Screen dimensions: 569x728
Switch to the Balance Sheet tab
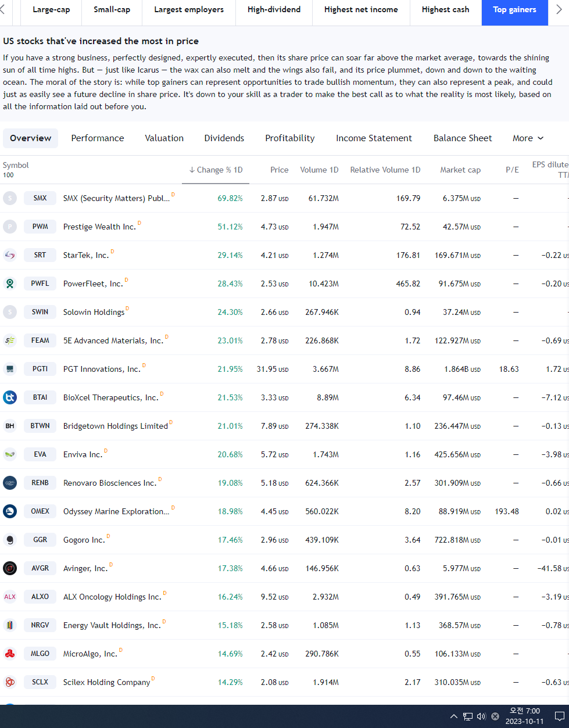pyautogui.click(x=463, y=138)
